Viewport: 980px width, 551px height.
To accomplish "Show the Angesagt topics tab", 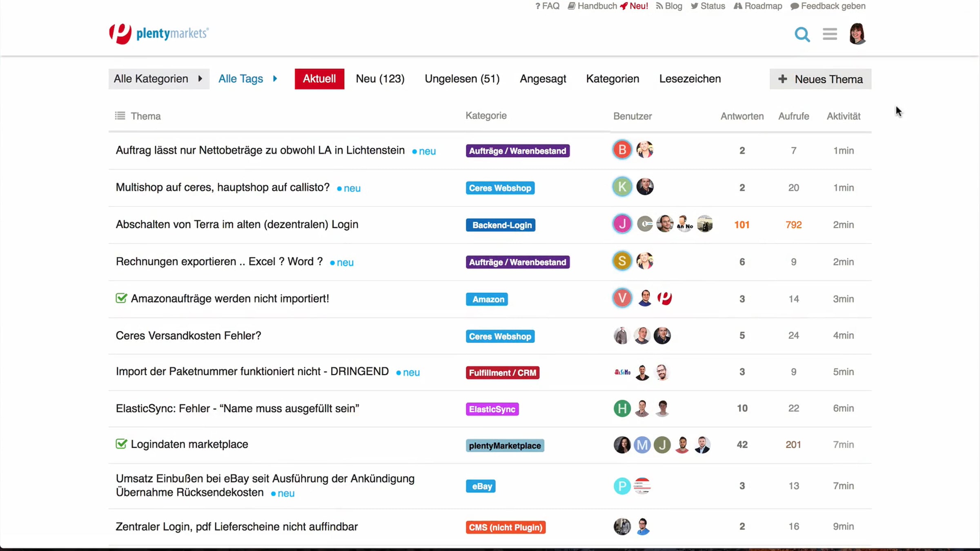I will [543, 79].
